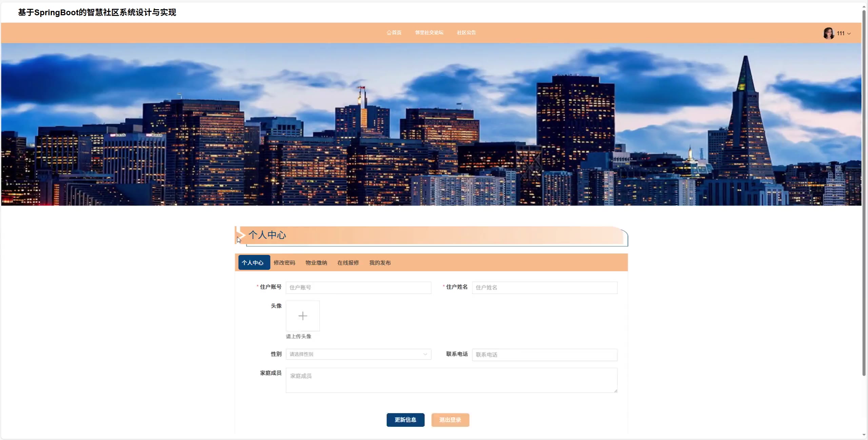The width and height of the screenshot is (868, 440).
Task: Switch to the 物业缴纳 tab
Action: click(316, 263)
